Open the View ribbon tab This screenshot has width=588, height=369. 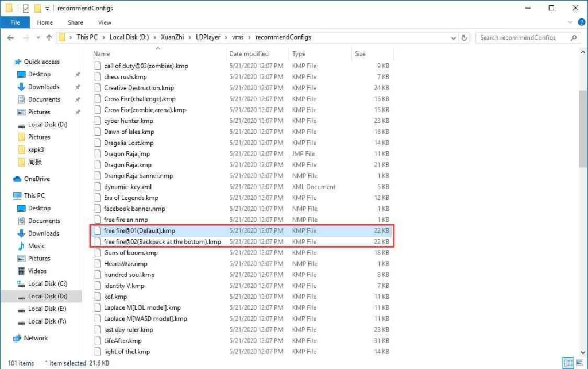(x=105, y=22)
